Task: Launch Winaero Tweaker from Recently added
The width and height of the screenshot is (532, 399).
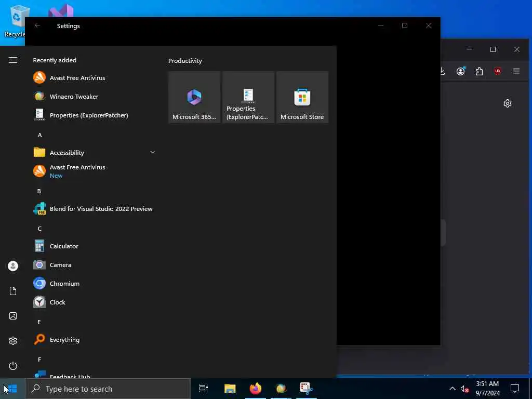Action: (95, 96)
